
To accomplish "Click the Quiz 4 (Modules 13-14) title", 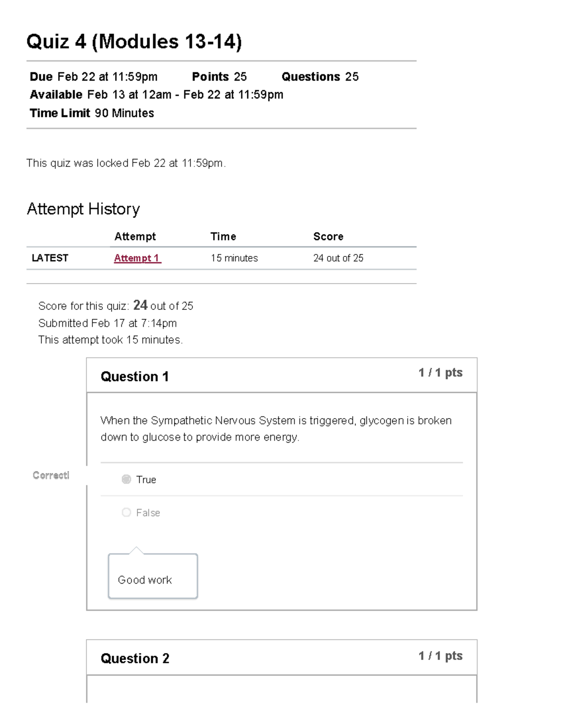I will [x=134, y=42].
